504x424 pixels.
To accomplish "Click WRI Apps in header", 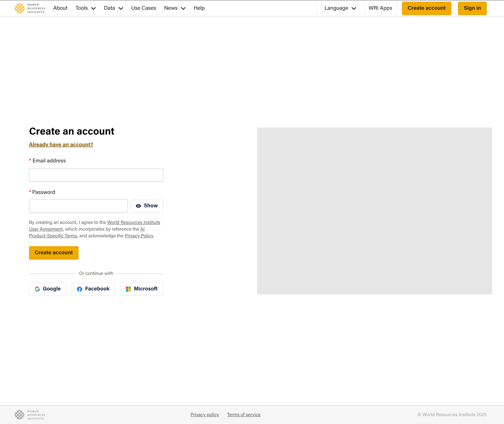I will point(380,8).
